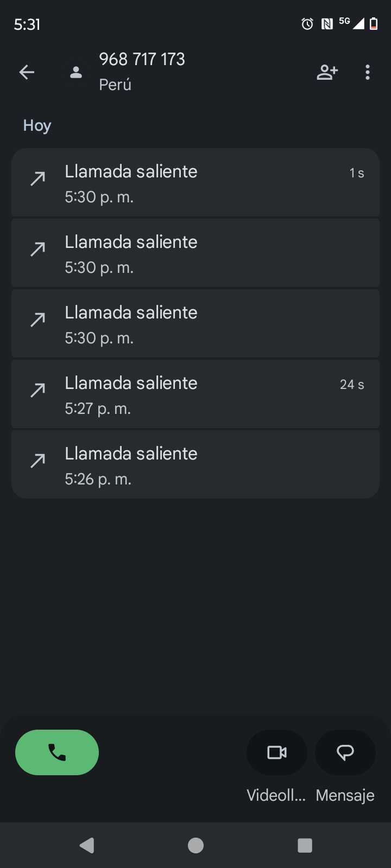The image size is (391, 868).
Task: Select the 5:26 p. m. outgoing call
Action: [195, 465]
